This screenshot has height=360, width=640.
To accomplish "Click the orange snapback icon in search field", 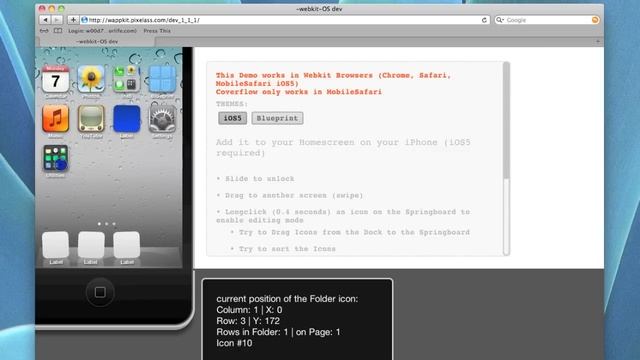I will [595, 20].
